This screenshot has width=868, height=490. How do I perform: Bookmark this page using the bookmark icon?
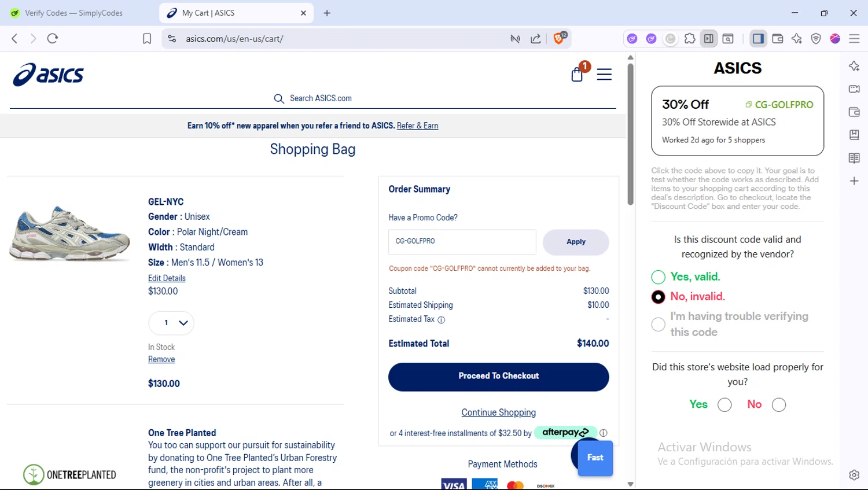click(147, 39)
